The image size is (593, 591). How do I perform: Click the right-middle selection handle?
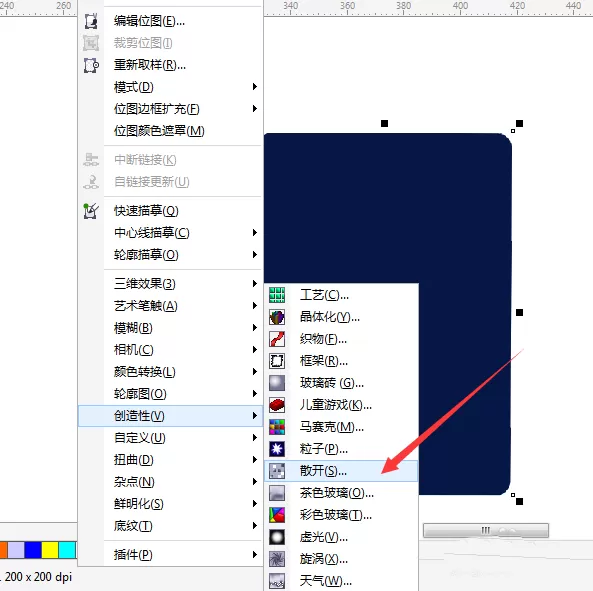pyautogui.click(x=520, y=312)
